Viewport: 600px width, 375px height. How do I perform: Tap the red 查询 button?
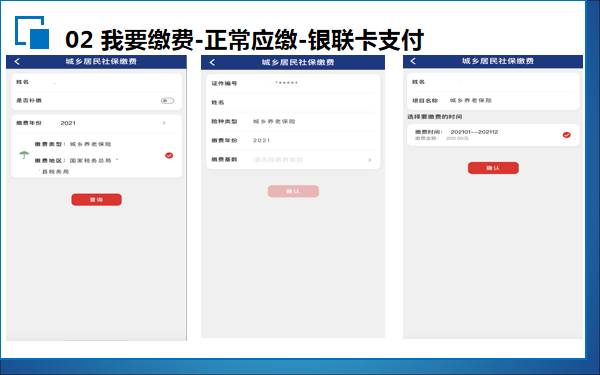pos(96,200)
